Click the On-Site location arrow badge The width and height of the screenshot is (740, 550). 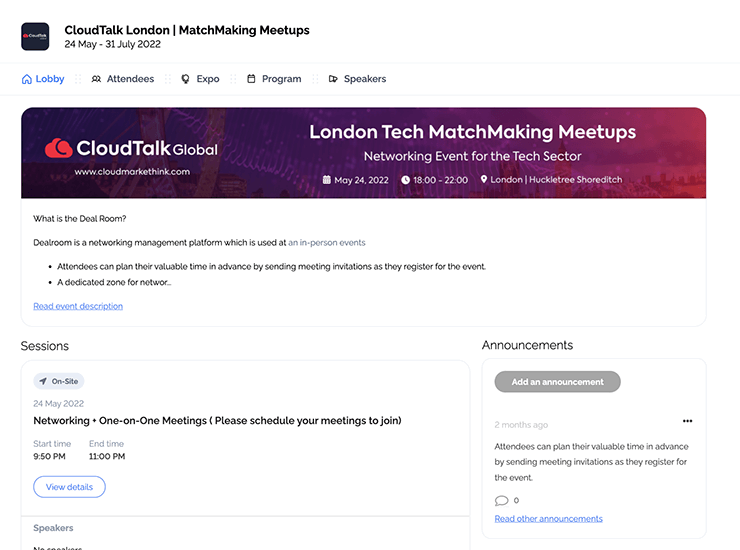[59, 381]
